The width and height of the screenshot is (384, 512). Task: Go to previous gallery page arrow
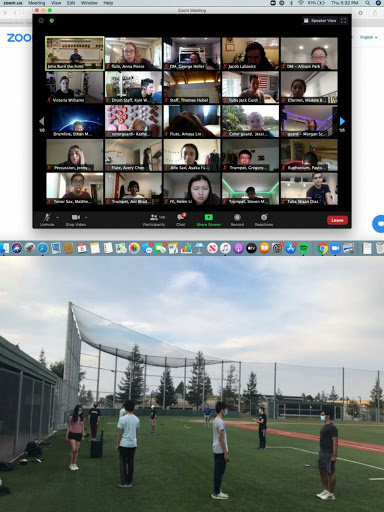tap(42, 121)
